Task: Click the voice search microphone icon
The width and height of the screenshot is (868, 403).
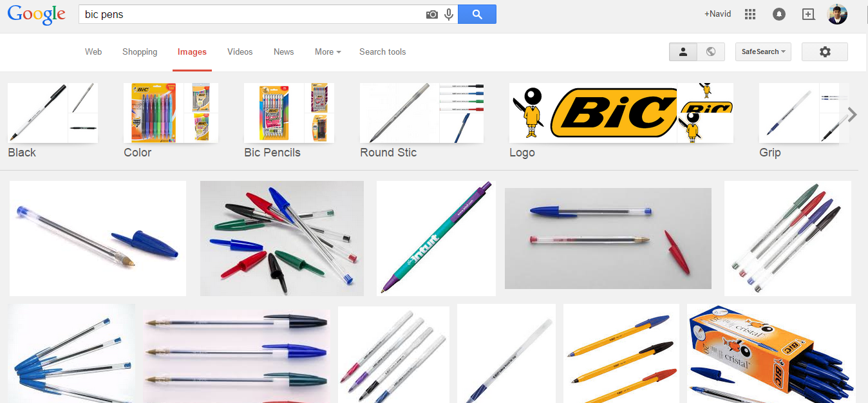Action: coord(449,14)
